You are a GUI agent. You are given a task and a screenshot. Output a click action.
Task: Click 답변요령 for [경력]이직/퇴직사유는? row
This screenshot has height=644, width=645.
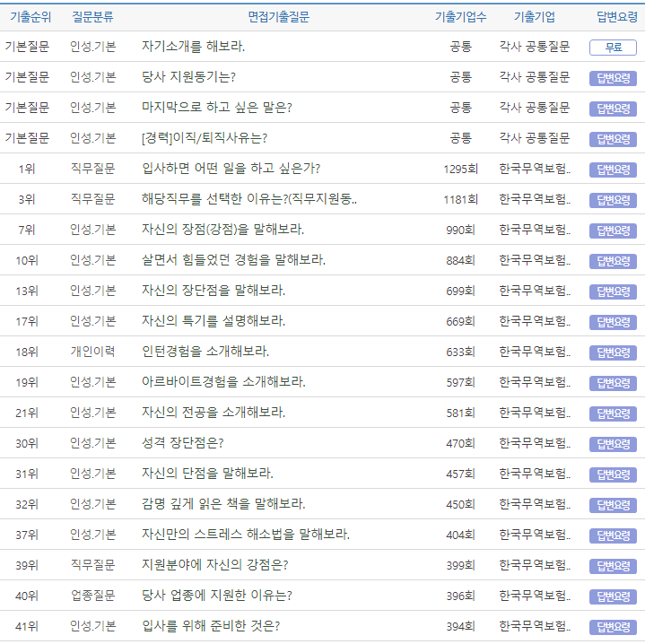(613, 139)
